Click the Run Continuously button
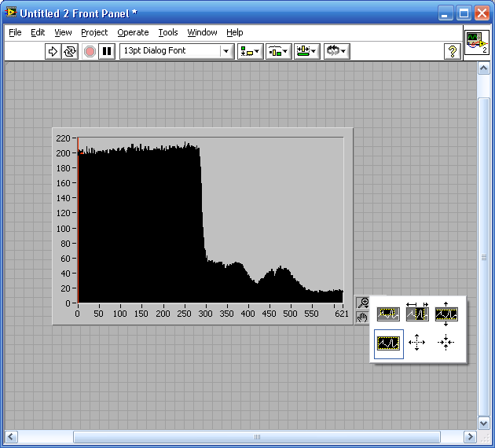The width and height of the screenshot is (495, 448). 71,51
